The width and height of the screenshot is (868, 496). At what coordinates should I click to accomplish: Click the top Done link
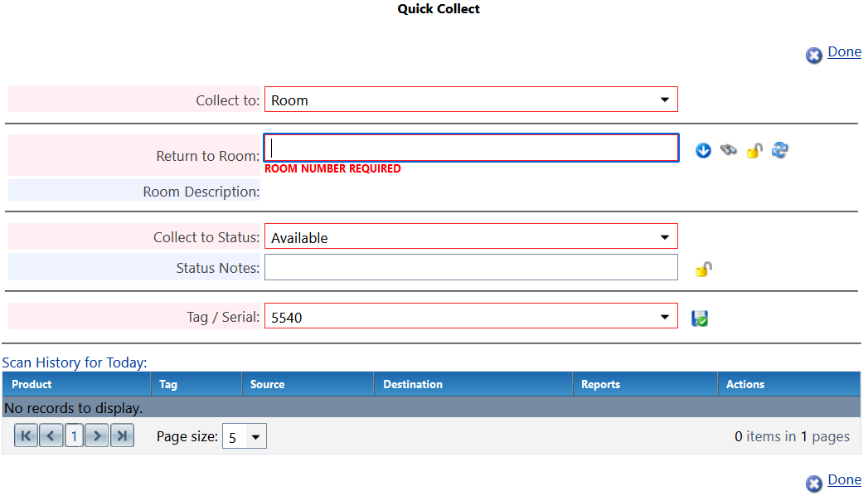(x=844, y=51)
